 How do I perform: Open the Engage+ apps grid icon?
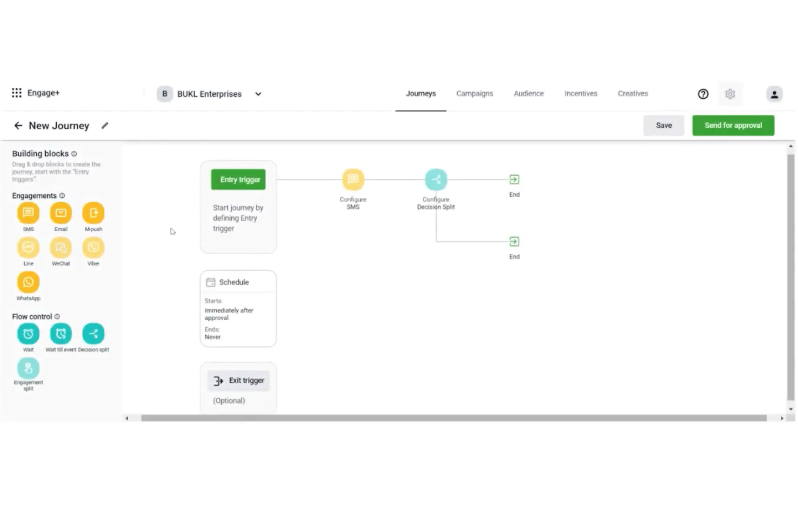coord(17,93)
